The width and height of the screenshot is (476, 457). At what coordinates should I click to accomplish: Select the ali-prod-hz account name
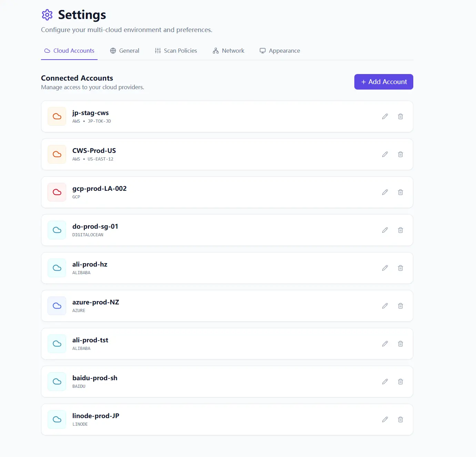click(x=90, y=264)
